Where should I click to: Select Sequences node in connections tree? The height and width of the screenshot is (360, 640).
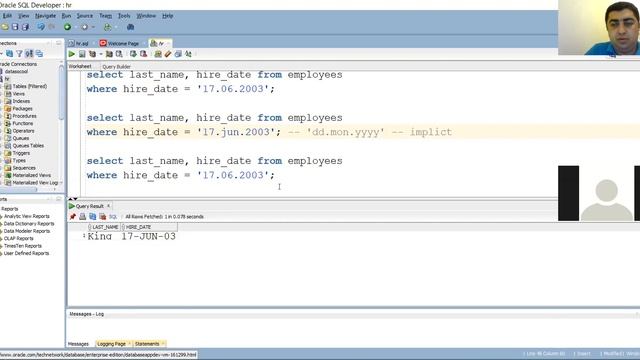(x=24, y=168)
